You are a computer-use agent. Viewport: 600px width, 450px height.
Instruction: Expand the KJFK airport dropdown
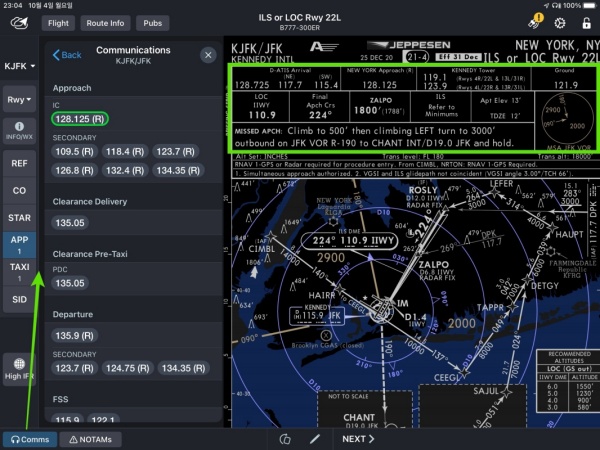tap(19, 66)
